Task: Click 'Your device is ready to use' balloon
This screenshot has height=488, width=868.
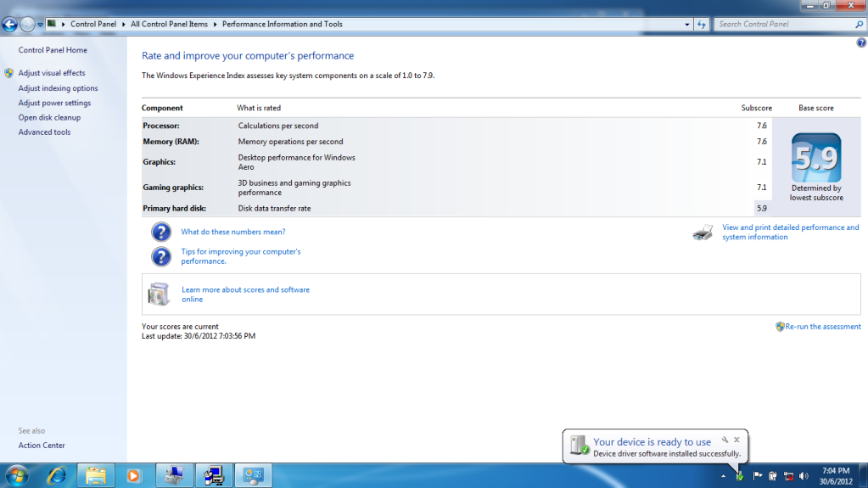Action: (x=655, y=446)
